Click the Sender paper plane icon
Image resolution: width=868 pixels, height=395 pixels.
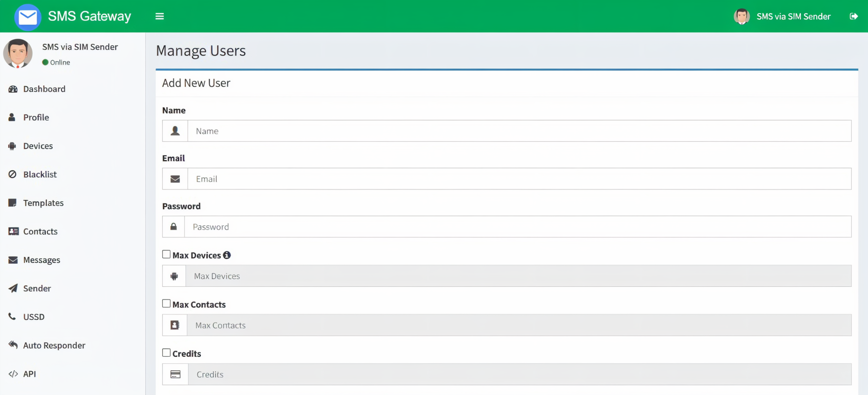tap(13, 288)
